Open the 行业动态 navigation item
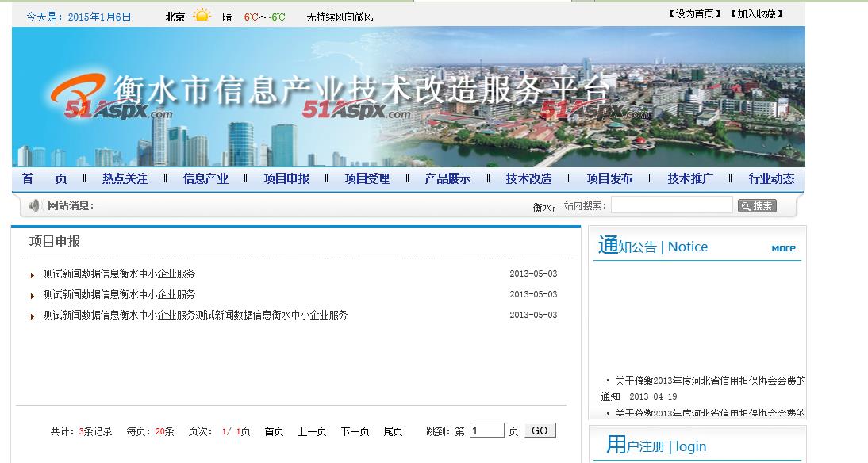The height and width of the screenshot is (463, 868). point(771,178)
